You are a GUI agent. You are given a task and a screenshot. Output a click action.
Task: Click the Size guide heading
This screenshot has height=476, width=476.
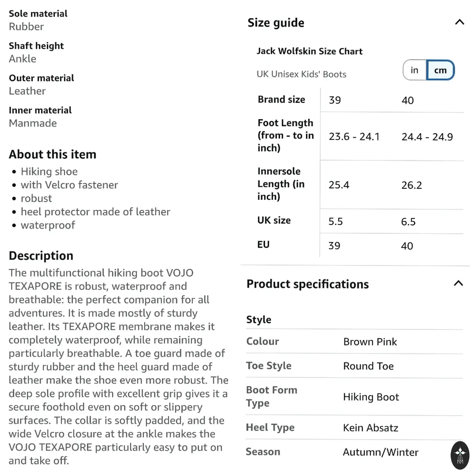pos(276,23)
